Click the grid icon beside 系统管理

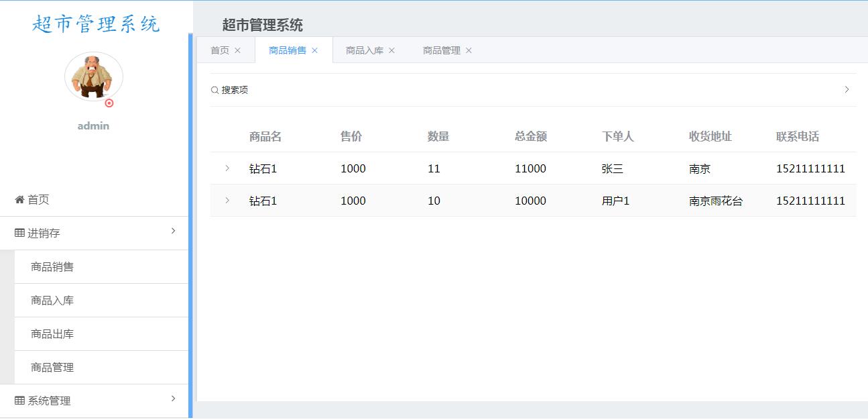[x=19, y=401]
